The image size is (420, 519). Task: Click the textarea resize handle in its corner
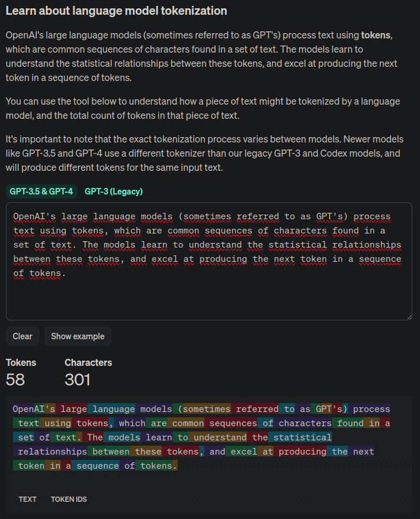409,317
